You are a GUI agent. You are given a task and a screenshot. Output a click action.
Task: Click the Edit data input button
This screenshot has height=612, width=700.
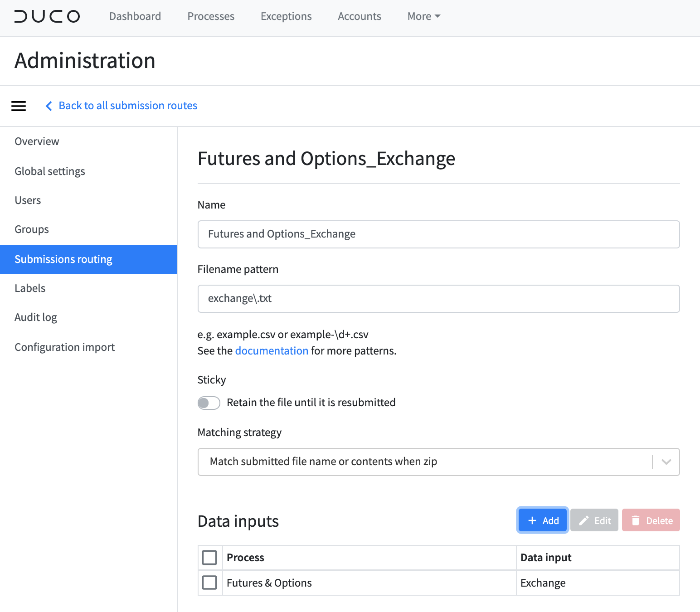click(x=594, y=520)
